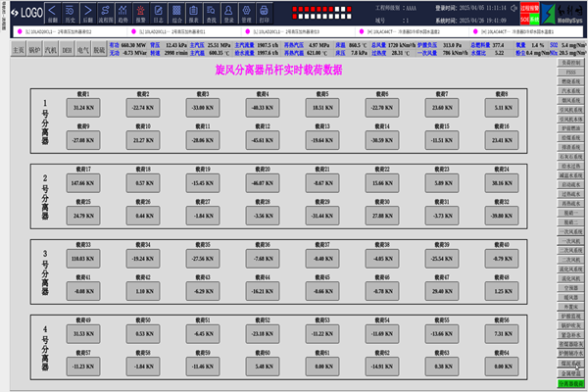Screen dimensions: 588x392
Task: Switch to the 锅炉 boiler tab
Action: (35, 48)
